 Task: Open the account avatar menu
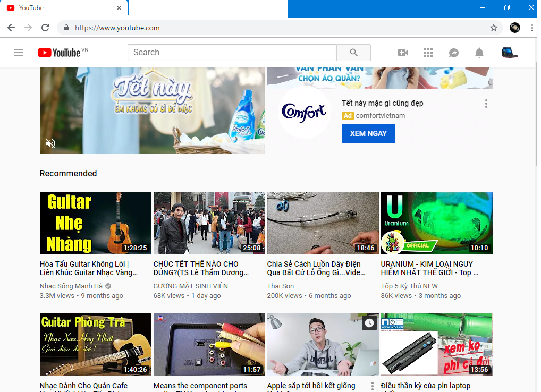509,53
